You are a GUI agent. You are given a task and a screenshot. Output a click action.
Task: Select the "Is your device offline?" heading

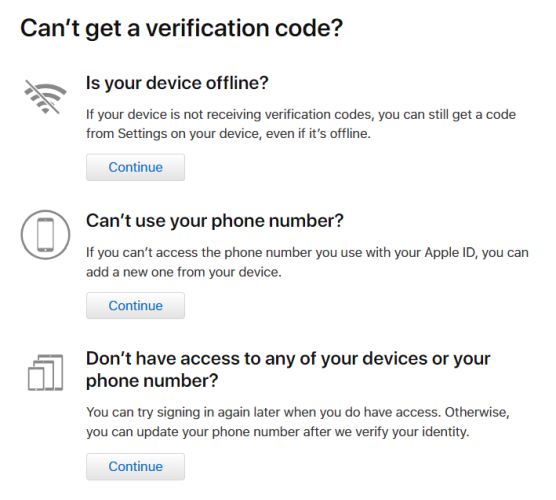point(177,83)
